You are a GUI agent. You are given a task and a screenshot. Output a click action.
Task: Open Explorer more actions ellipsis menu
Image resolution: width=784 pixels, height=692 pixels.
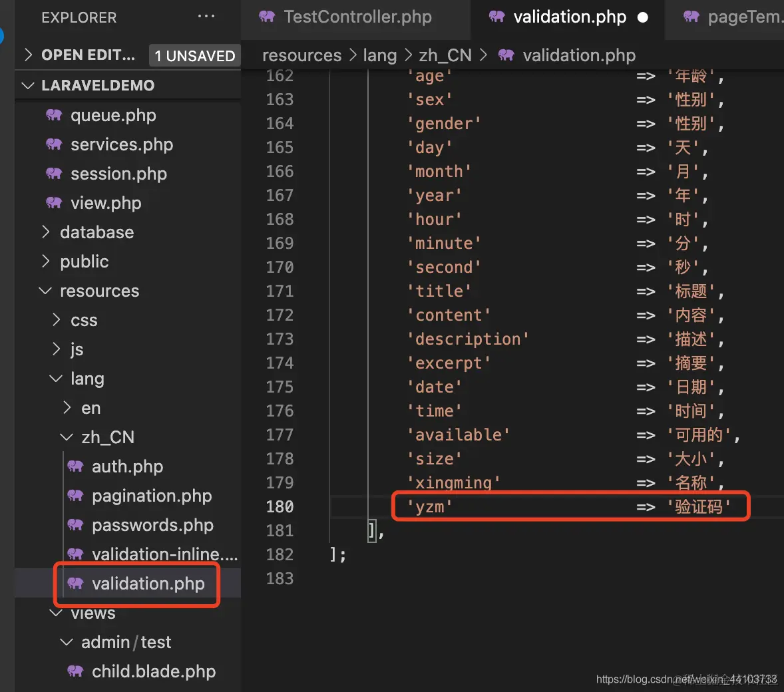coord(206,17)
